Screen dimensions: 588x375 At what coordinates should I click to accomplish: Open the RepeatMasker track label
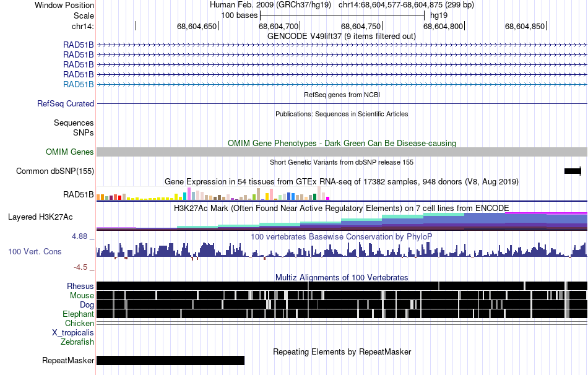68,360
